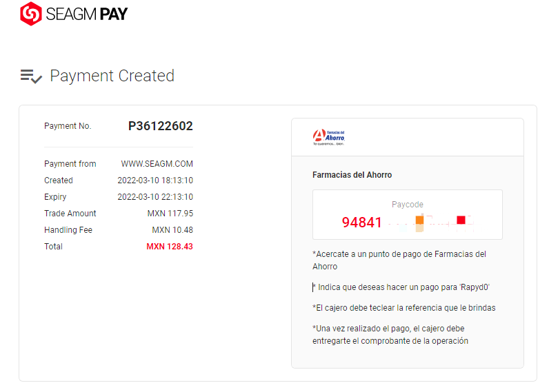Click trade amount MXN 117.95

pyautogui.click(x=170, y=214)
